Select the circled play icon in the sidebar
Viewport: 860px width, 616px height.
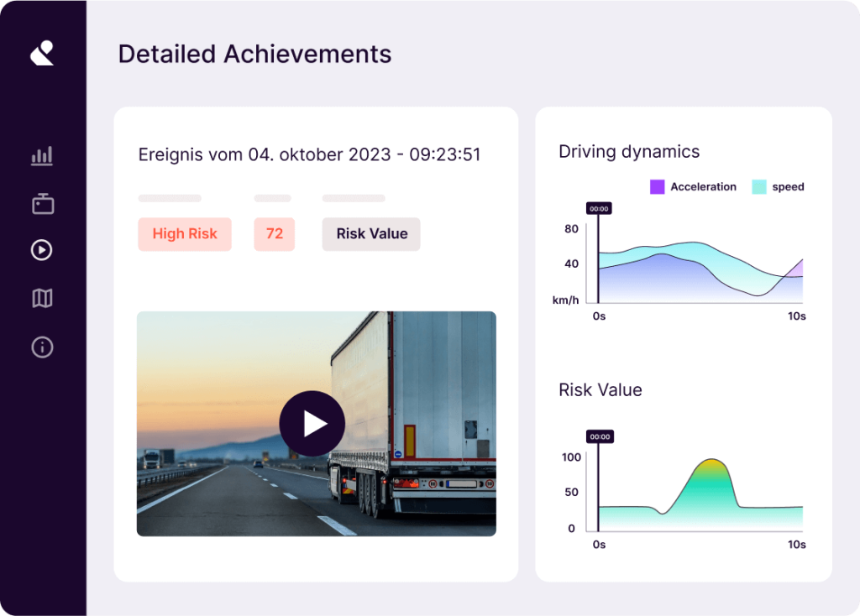click(42, 250)
